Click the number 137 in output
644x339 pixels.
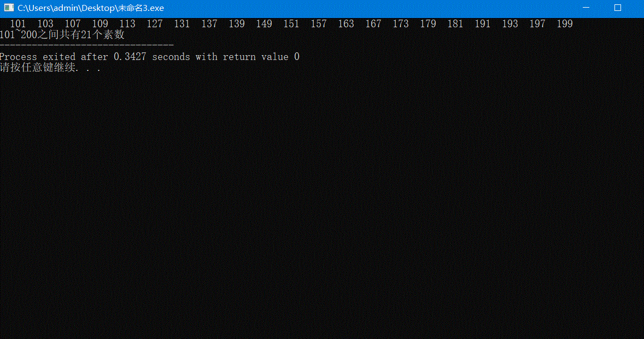[x=209, y=24]
